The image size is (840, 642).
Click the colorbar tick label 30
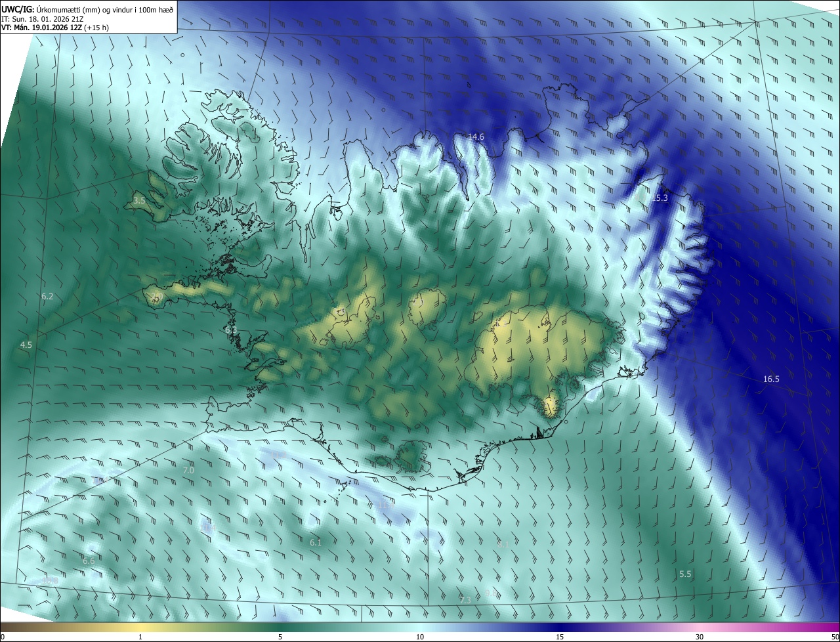[700, 637]
